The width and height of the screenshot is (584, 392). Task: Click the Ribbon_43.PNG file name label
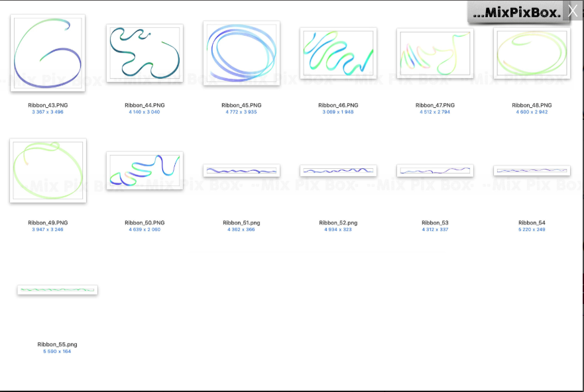click(x=48, y=105)
